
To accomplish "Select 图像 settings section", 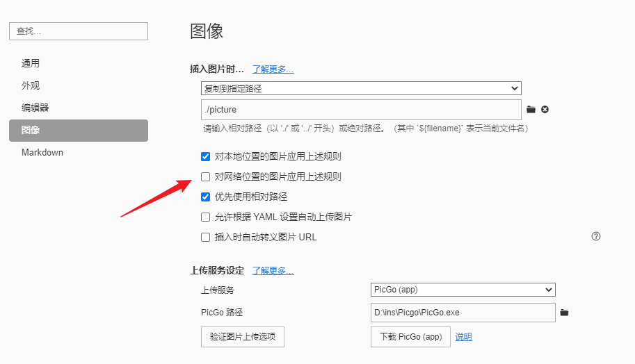I will point(79,130).
